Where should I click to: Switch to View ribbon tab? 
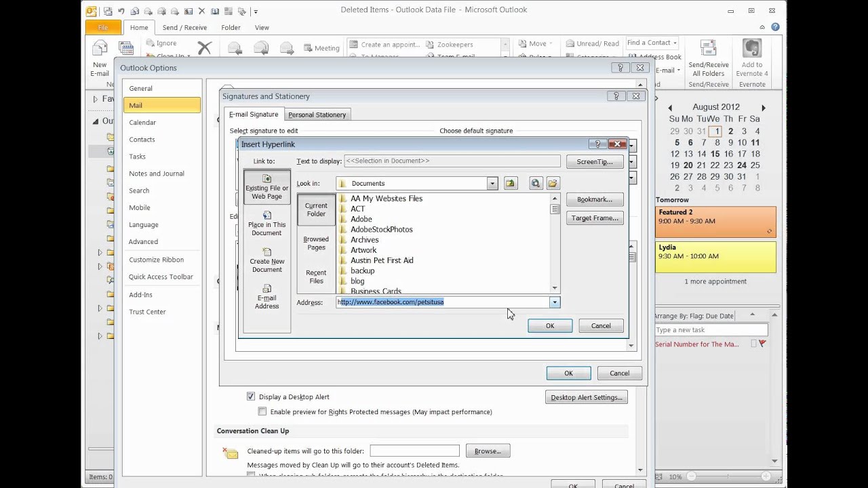click(x=262, y=27)
